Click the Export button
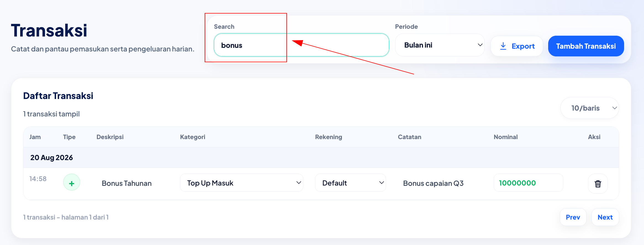 [517, 46]
